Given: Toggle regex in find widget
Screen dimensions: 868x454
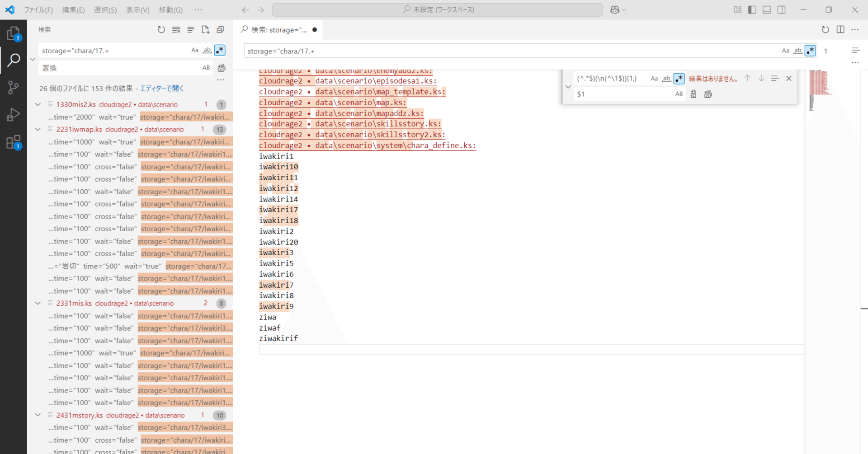Looking at the screenshot, I should pyautogui.click(x=679, y=78).
